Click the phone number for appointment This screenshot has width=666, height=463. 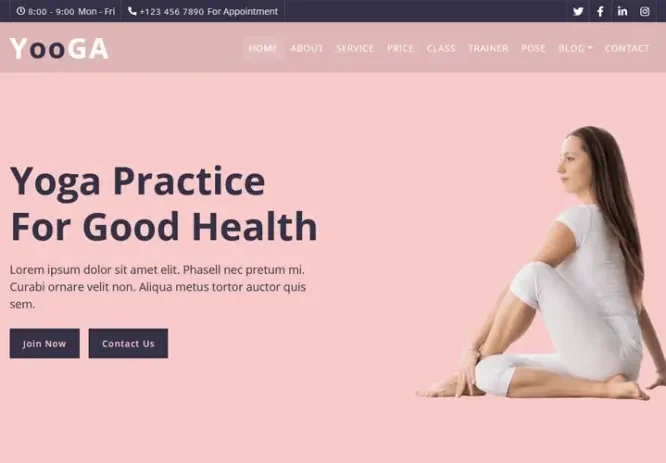point(172,11)
